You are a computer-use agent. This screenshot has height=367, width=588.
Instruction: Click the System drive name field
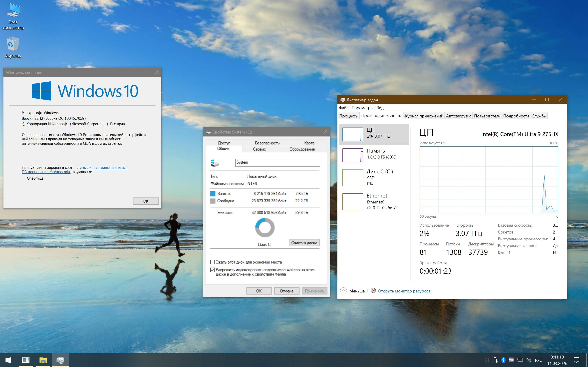pos(277,163)
